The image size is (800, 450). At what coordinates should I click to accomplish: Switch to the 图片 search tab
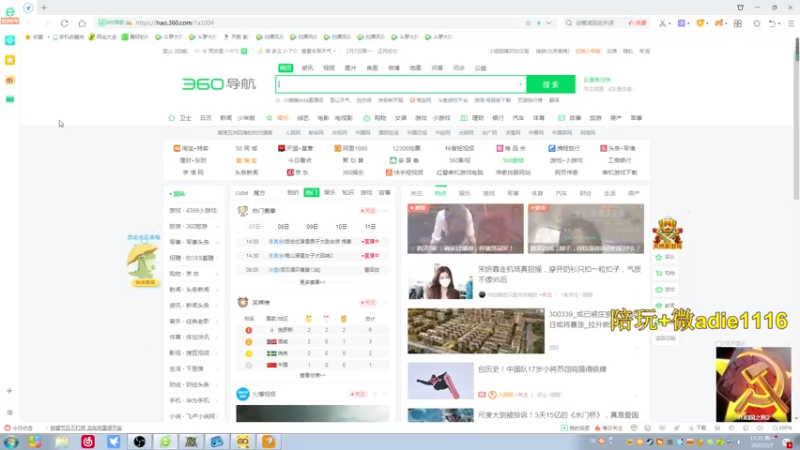[351, 68]
